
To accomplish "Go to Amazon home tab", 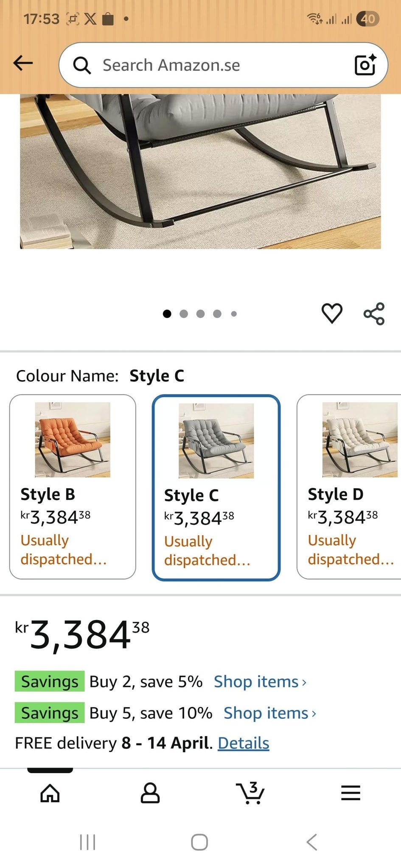I will click(x=50, y=793).
